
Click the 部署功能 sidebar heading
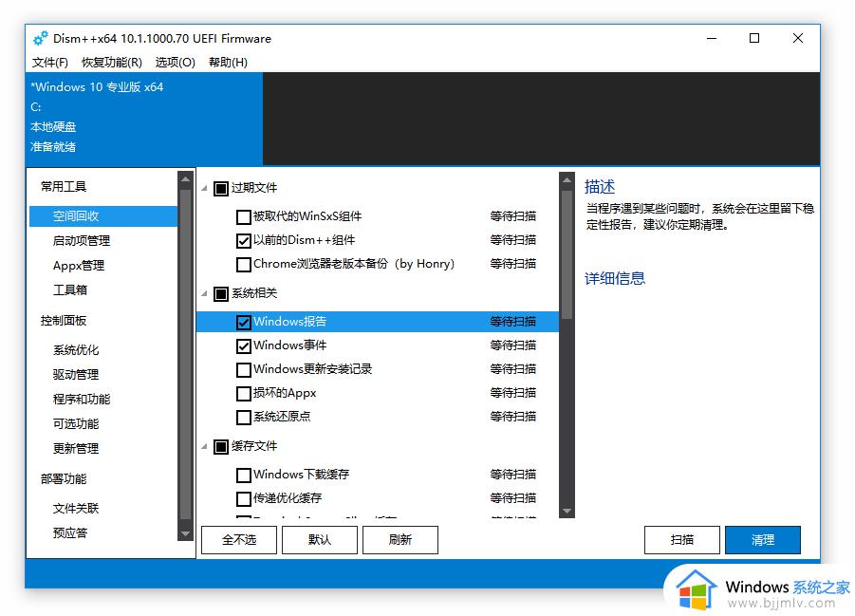(x=64, y=478)
